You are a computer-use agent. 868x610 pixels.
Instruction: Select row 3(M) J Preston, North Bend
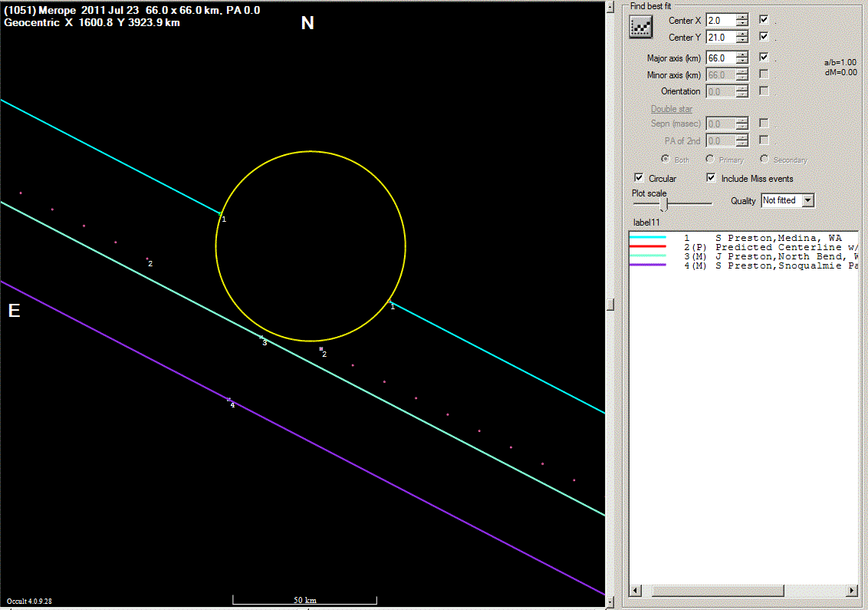(743, 256)
